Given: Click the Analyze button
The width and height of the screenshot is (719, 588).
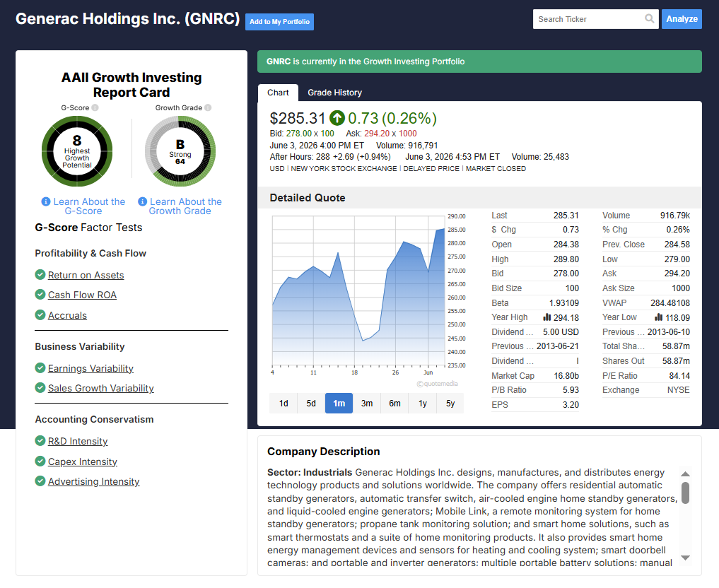Looking at the screenshot, I should (682, 19).
